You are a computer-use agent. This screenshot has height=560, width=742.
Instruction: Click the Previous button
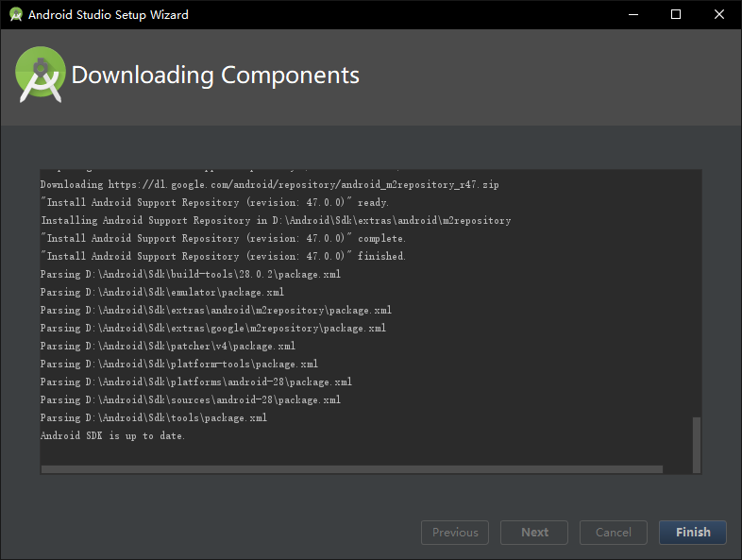point(455,533)
